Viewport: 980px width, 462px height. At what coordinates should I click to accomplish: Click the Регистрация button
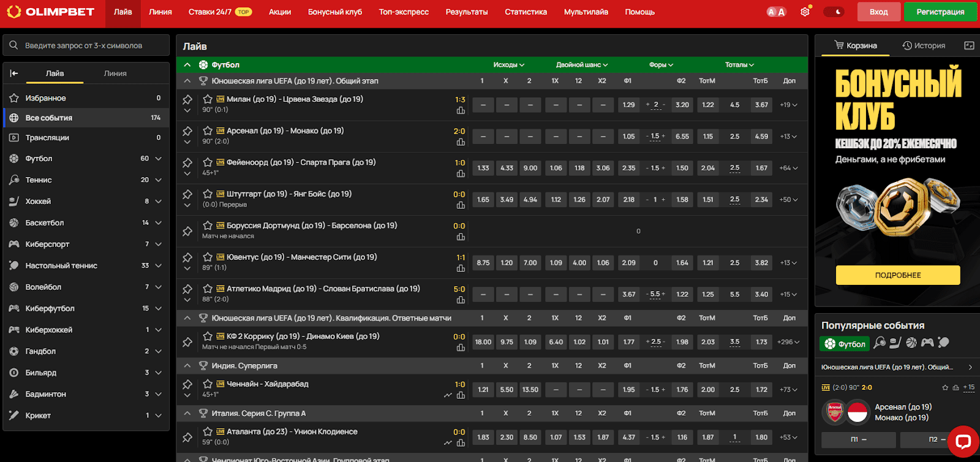[940, 12]
